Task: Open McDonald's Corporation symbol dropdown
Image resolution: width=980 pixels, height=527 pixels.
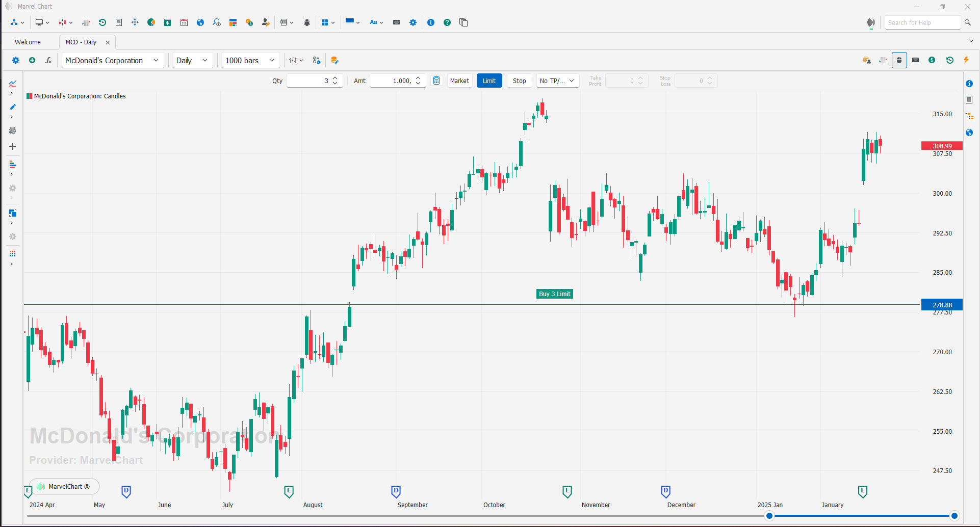Action: 113,60
